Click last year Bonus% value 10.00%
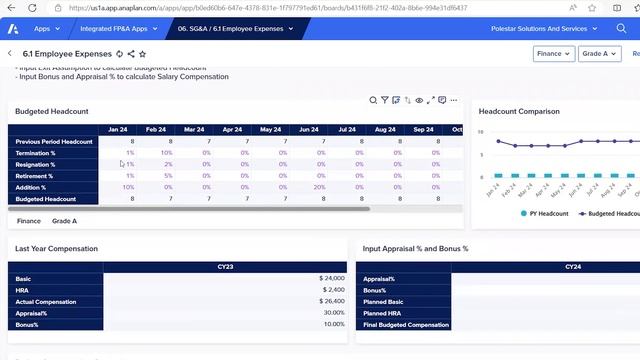 click(x=334, y=324)
